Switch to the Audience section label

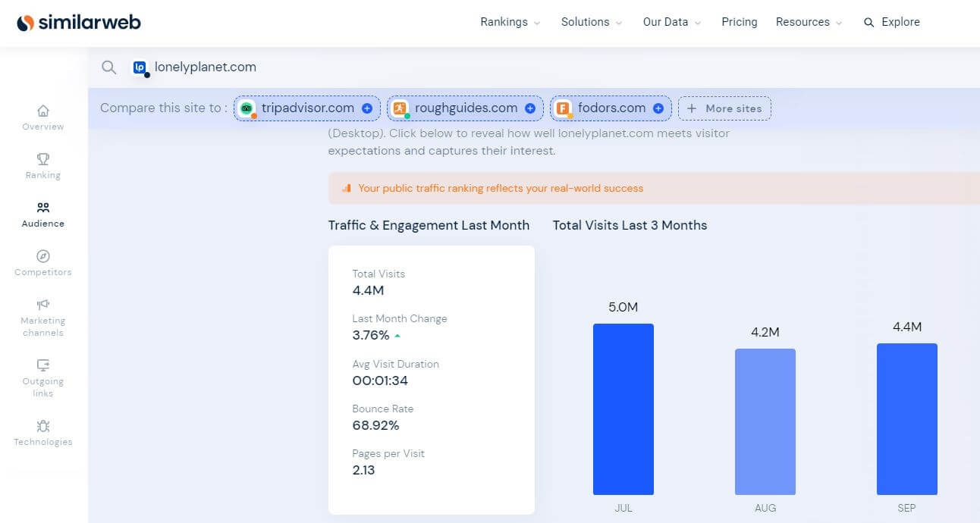(x=43, y=224)
